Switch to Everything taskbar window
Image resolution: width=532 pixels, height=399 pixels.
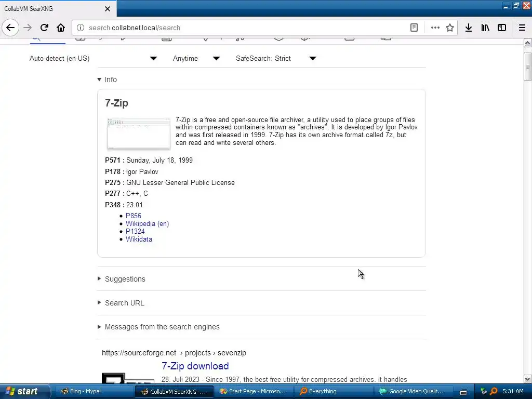(x=333, y=391)
